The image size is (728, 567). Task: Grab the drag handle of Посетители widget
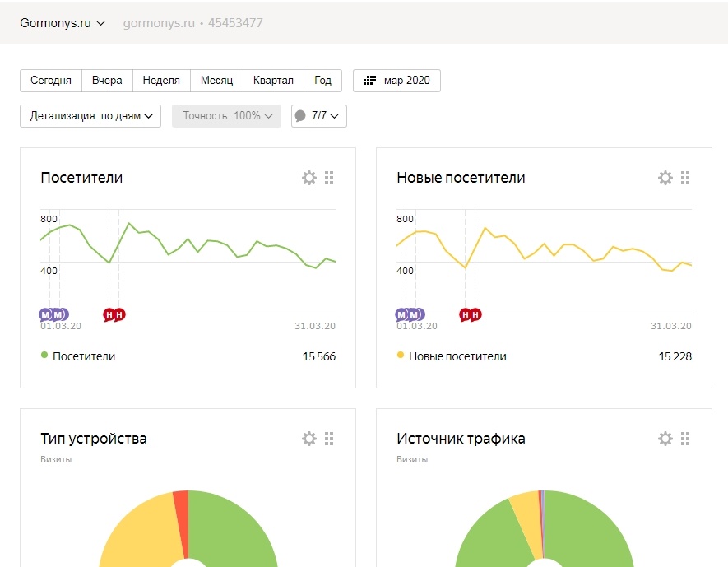[x=329, y=178]
